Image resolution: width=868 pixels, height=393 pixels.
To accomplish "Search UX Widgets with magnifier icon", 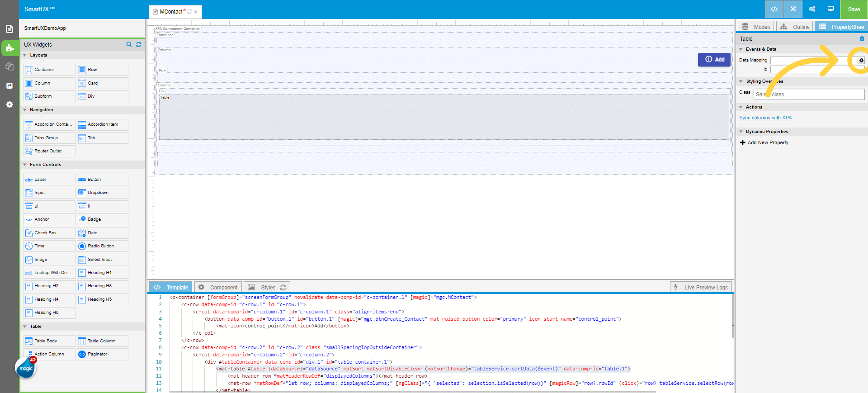I will pyautogui.click(x=129, y=44).
